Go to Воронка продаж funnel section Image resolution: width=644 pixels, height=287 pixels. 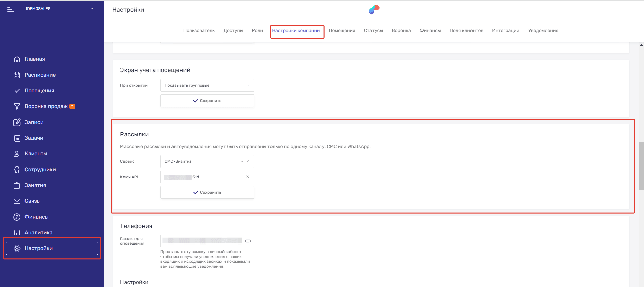tap(46, 106)
